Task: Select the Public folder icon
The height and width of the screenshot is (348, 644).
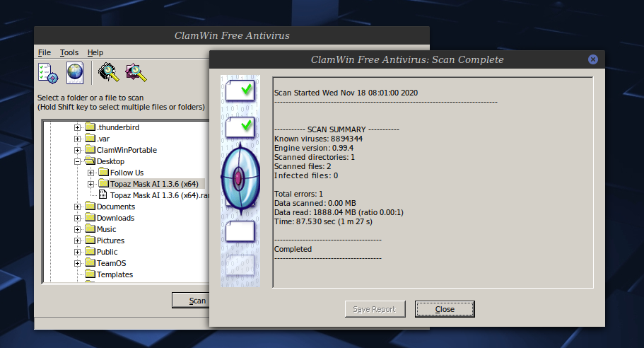Action: tap(90, 251)
